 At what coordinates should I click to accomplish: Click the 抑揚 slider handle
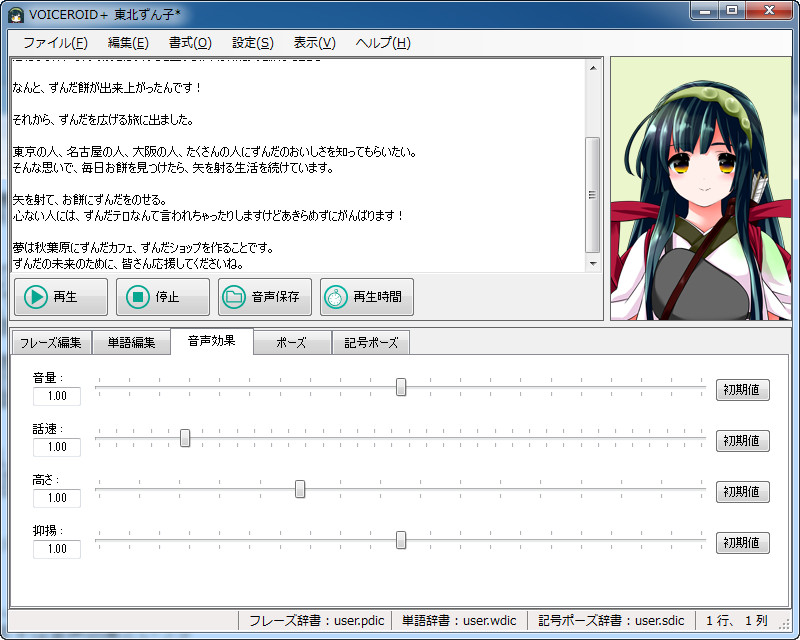pos(401,540)
